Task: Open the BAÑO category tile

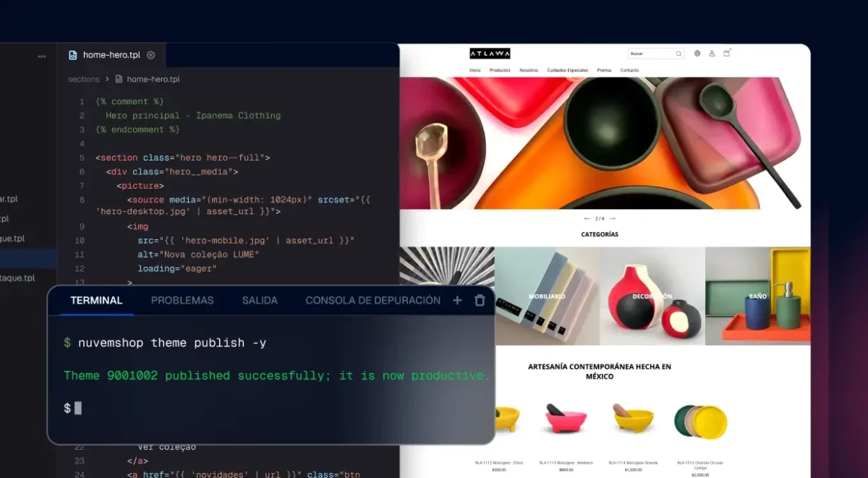Action: [757, 296]
